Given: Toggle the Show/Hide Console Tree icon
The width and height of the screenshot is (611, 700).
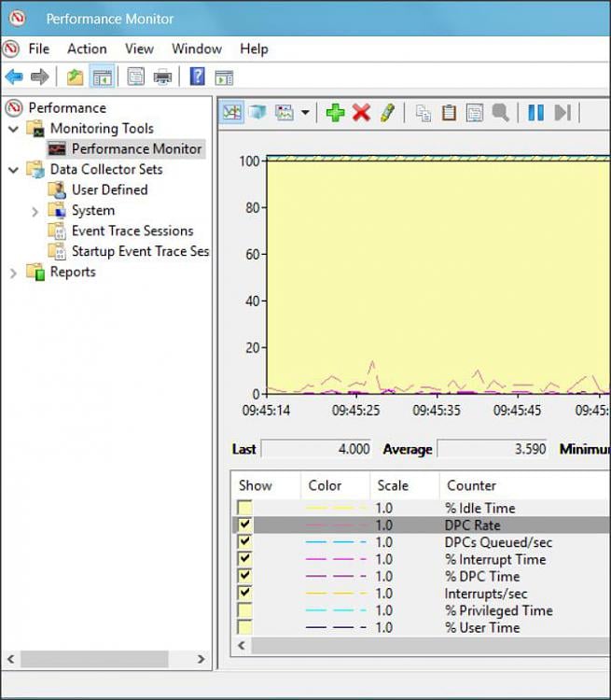Looking at the screenshot, I should click(x=103, y=77).
